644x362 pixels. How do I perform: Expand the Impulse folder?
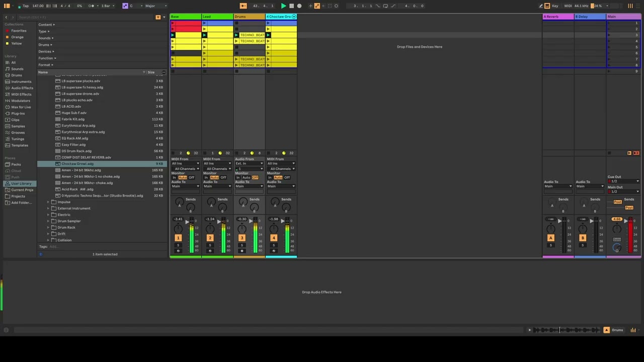tap(49, 202)
